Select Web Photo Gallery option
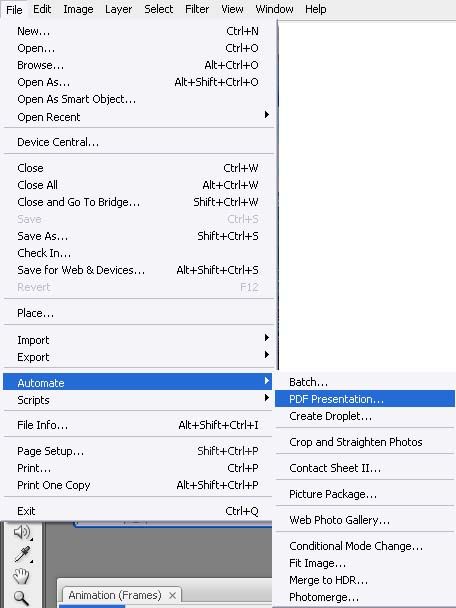The width and height of the screenshot is (456, 608). click(365, 520)
